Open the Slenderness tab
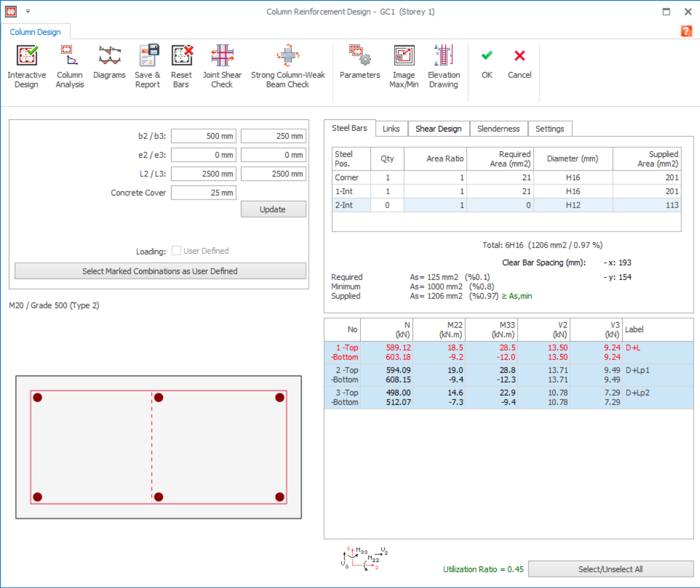 [x=498, y=129]
